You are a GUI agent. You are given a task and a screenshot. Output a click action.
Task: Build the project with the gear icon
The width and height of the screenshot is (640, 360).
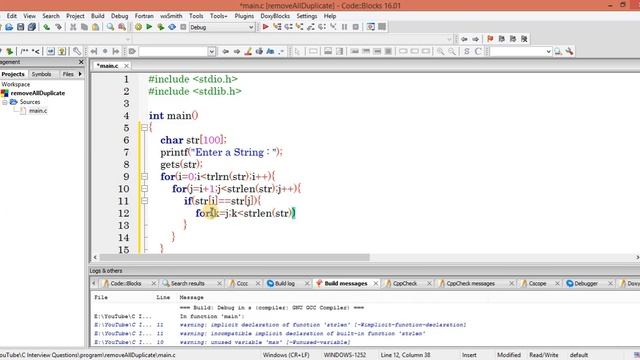click(x=138, y=27)
